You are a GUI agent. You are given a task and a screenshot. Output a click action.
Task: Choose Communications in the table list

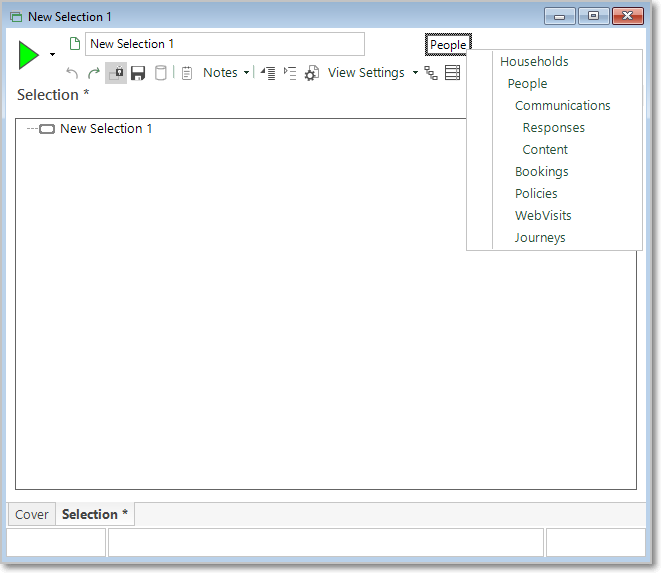coord(562,105)
